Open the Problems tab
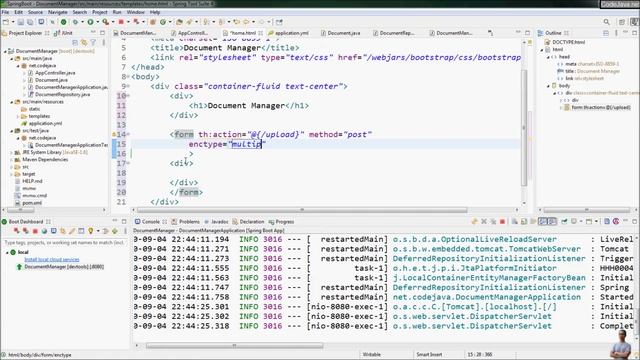Viewport: 640px width, 360px height. (186, 222)
